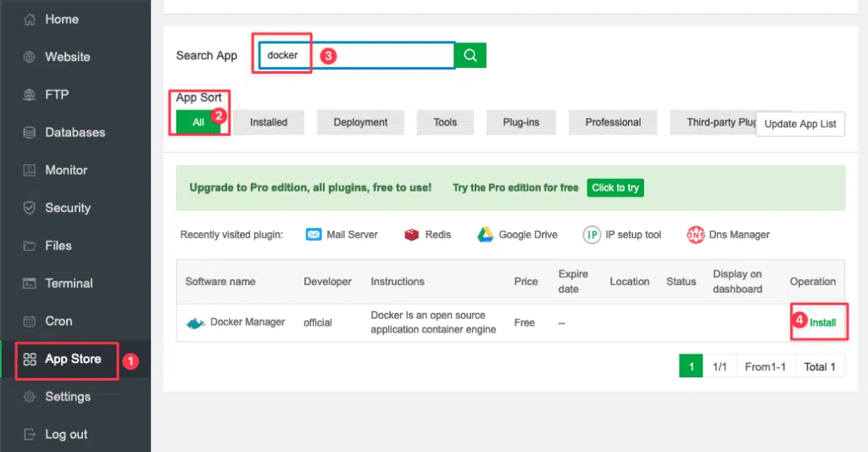The width and height of the screenshot is (868, 452).
Task: Click the Operation column header
Action: [813, 282]
